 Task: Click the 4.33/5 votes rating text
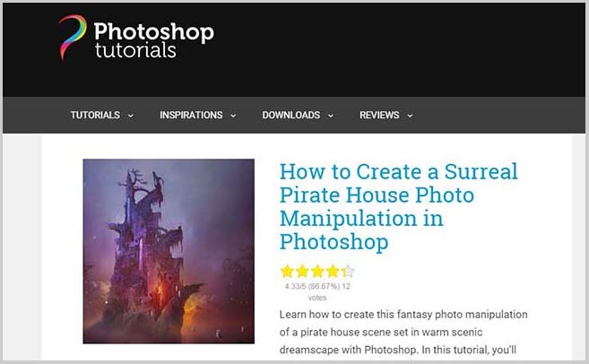317,291
